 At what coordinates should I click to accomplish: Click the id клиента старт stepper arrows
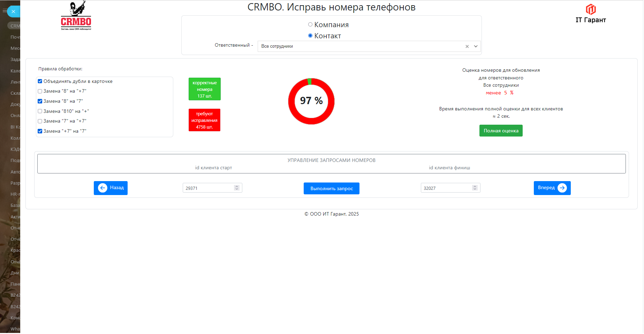coord(237,188)
